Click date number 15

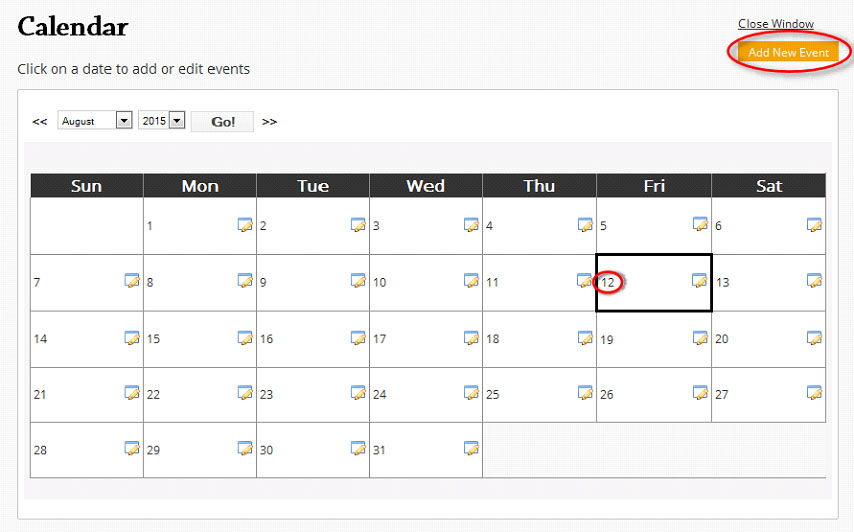153,339
